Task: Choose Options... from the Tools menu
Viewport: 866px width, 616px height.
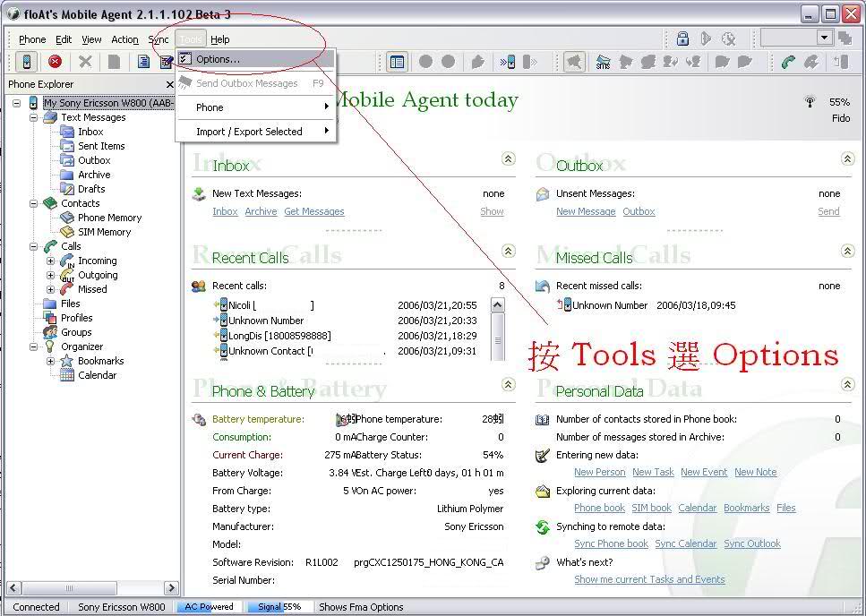Action: coord(256,59)
